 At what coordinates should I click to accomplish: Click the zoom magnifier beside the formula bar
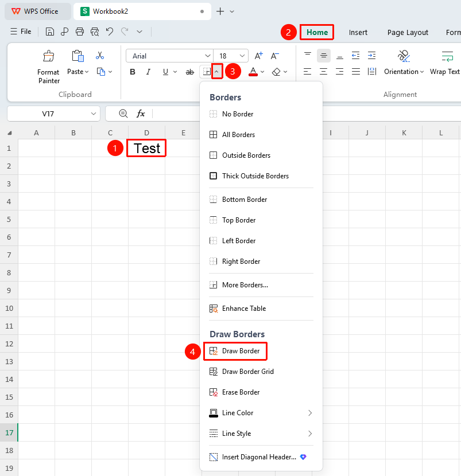click(x=123, y=114)
